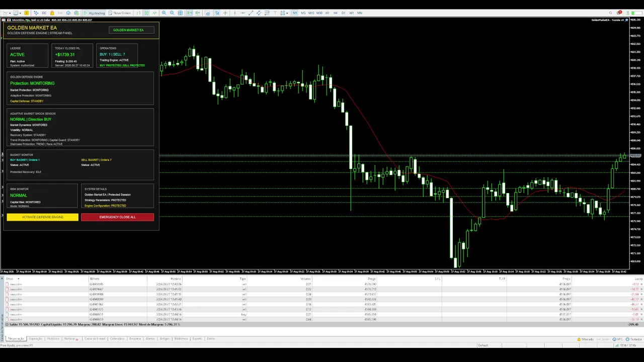This screenshot has height=362, width=644.
Task: Open the Negociação tab
Action: (x=16, y=338)
